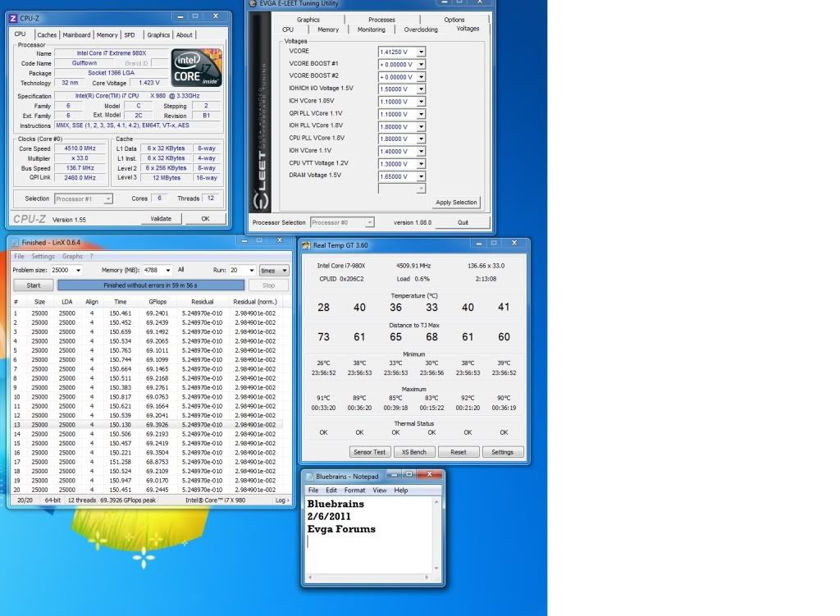This screenshot has width=840, height=616.
Task: Expand the LinX Memory (MiB) dropdown
Action: [167, 271]
